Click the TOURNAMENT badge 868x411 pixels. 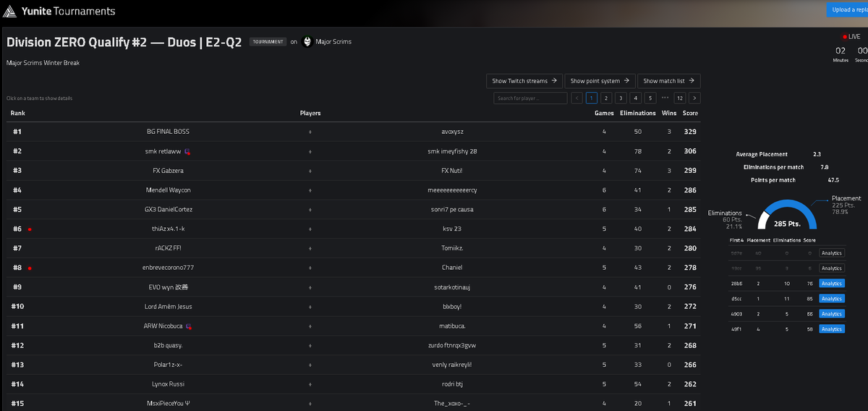click(268, 42)
